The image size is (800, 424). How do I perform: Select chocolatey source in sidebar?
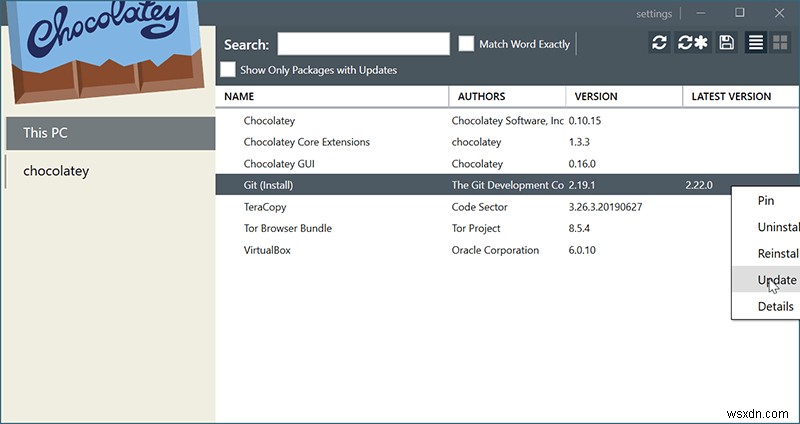coord(111,171)
